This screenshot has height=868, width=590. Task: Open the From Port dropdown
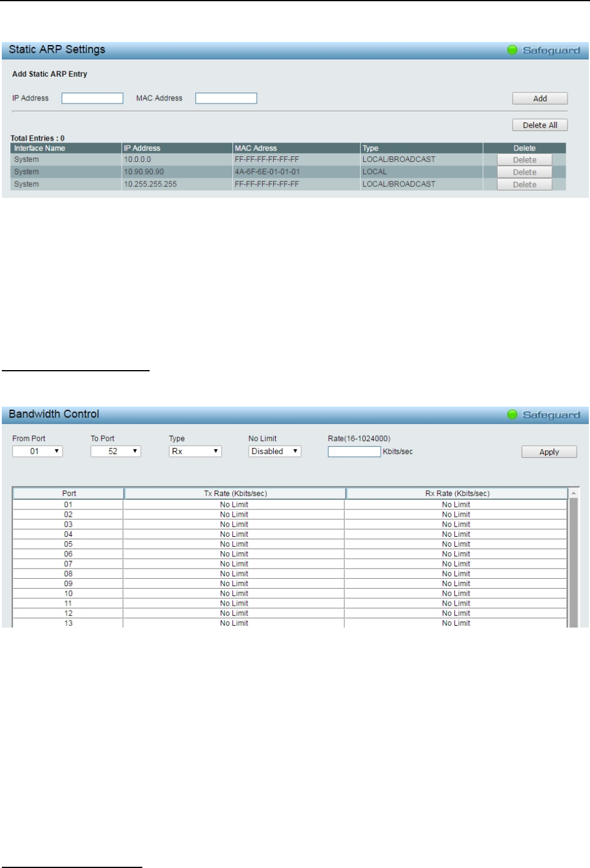click(x=37, y=451)
